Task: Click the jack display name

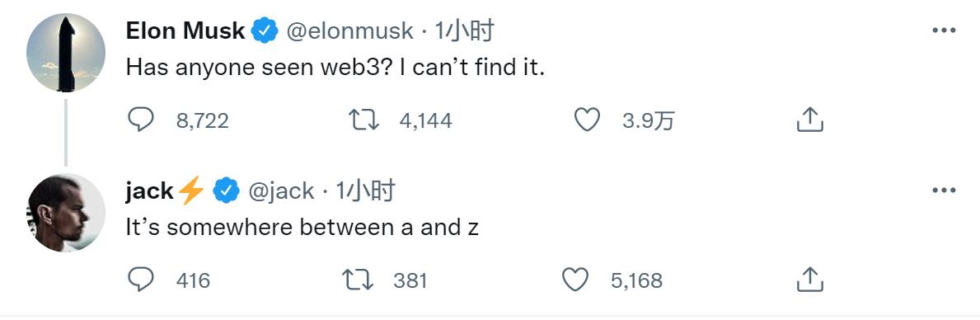Action: coord(149,191)
